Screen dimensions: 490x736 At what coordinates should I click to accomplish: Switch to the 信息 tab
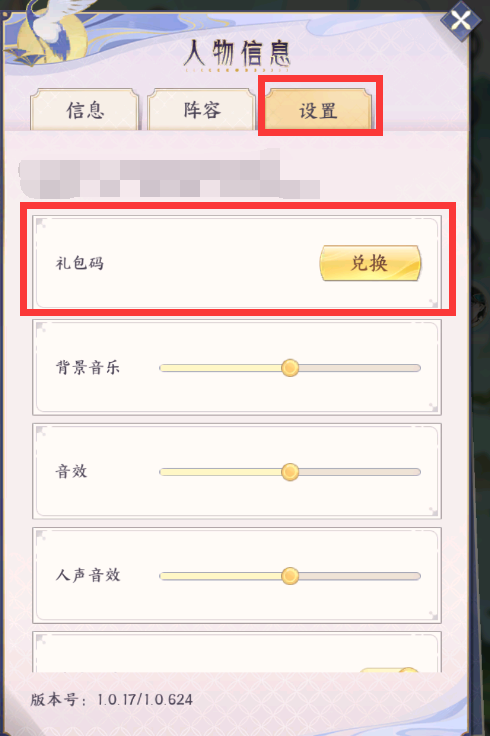[85, 110]
